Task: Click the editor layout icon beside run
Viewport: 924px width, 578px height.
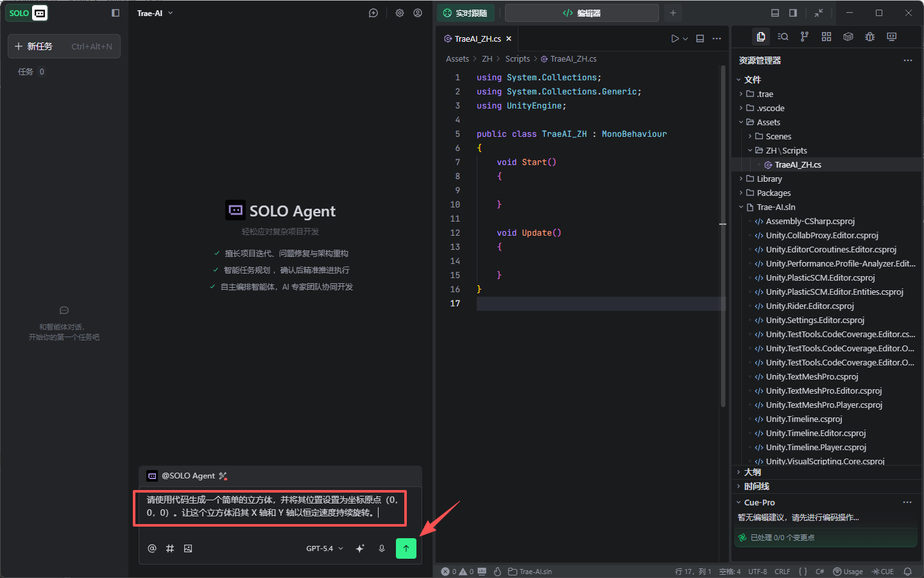Action: click(700, 39)
